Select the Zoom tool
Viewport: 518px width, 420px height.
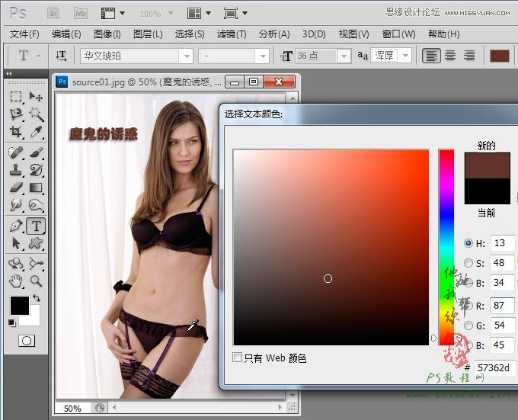(36, 281)
